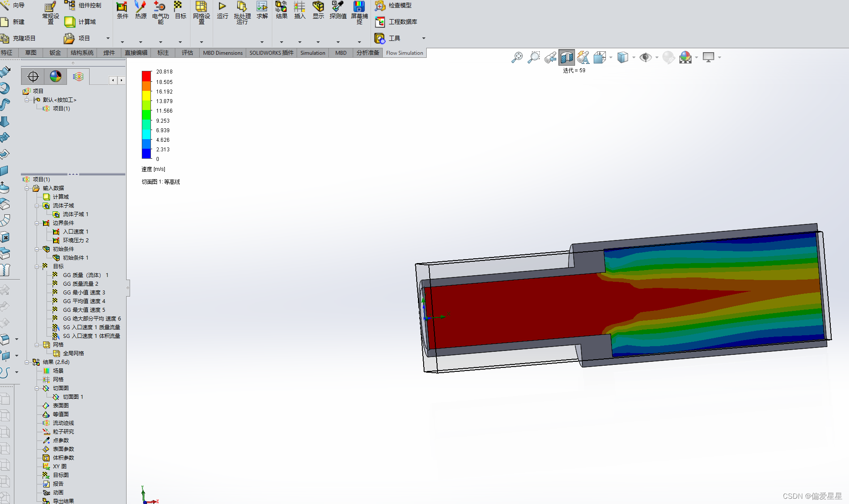
Task: Click the velocity color legend bar
Action: click(146, 115)
